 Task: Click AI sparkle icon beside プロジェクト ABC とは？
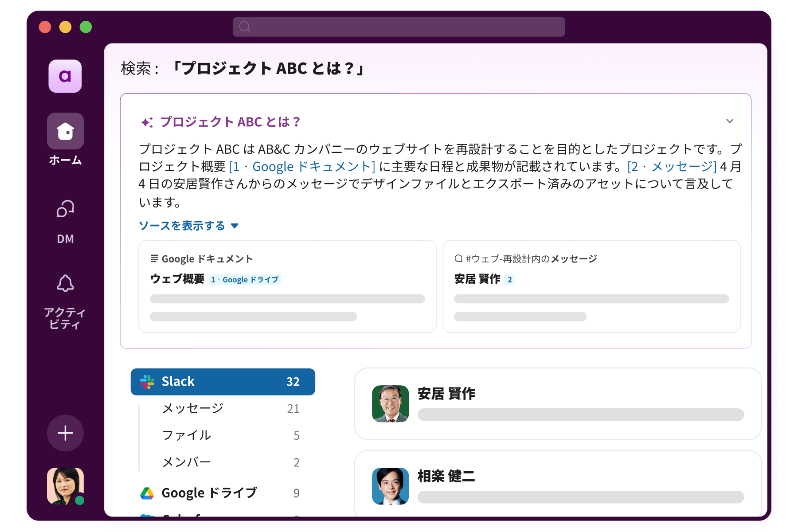[x=147, y=122]
